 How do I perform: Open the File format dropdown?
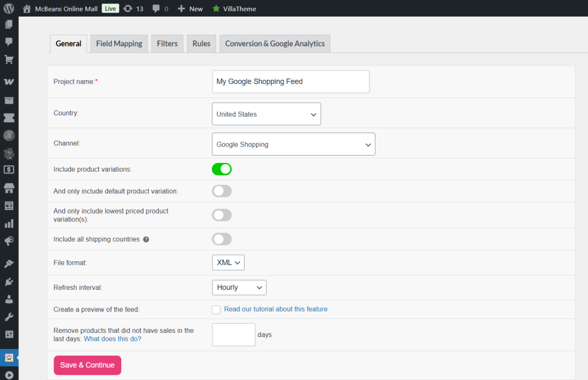228,262
